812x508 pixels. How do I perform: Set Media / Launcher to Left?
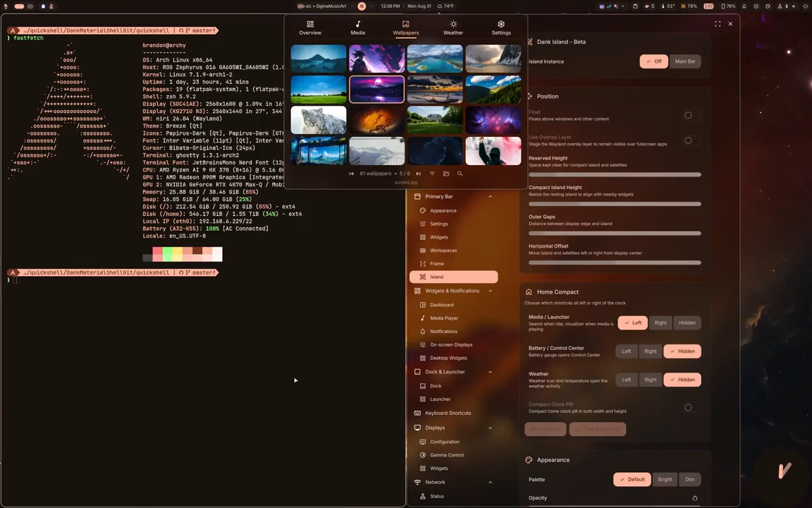[632, 322]
